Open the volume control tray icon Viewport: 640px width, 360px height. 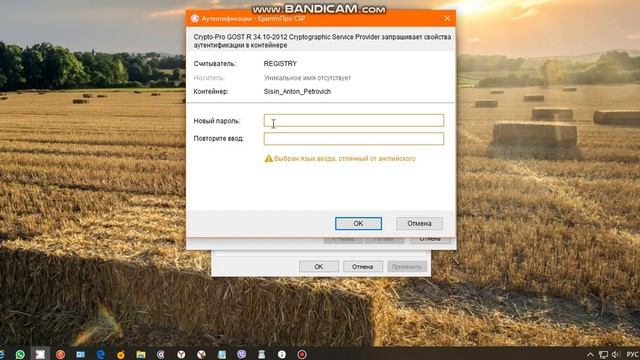616,354
